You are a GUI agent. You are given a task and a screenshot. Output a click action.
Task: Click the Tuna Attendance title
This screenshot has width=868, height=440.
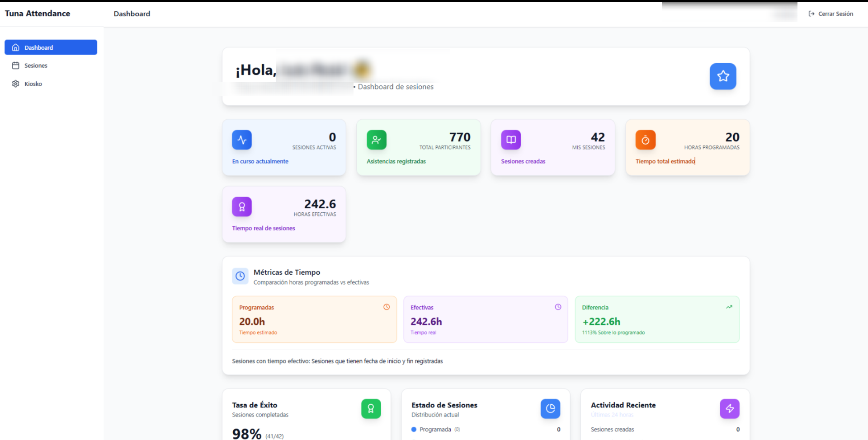point(37,13)
